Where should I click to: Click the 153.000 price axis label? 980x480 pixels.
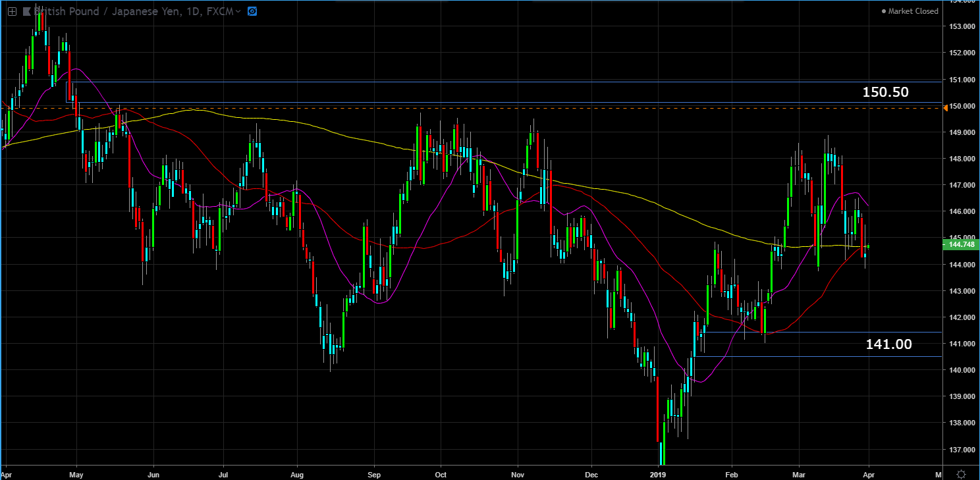coord(963,26)
